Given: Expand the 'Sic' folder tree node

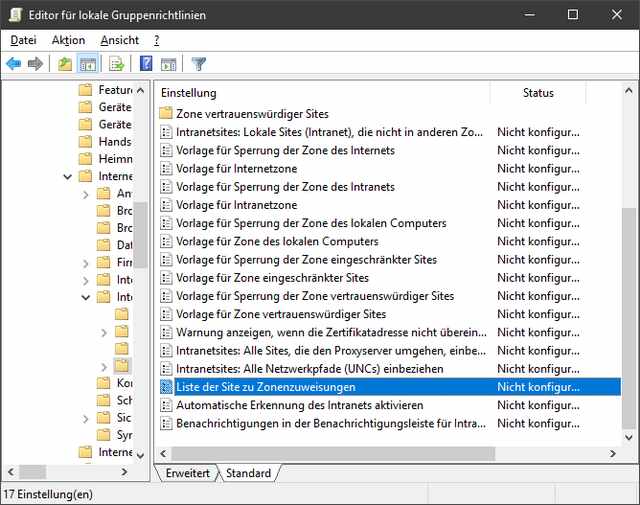Looking at the screenshot, I should [x=86, y=418].
